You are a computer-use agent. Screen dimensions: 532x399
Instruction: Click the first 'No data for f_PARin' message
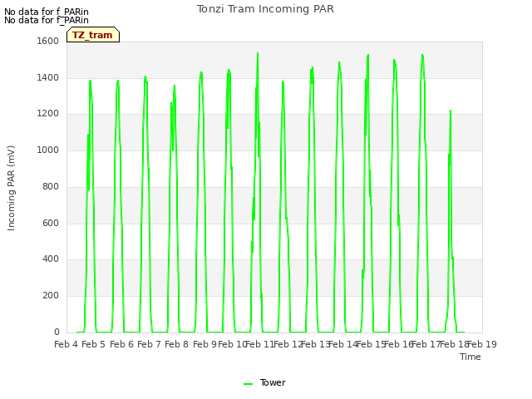click(x=47, y=12)
